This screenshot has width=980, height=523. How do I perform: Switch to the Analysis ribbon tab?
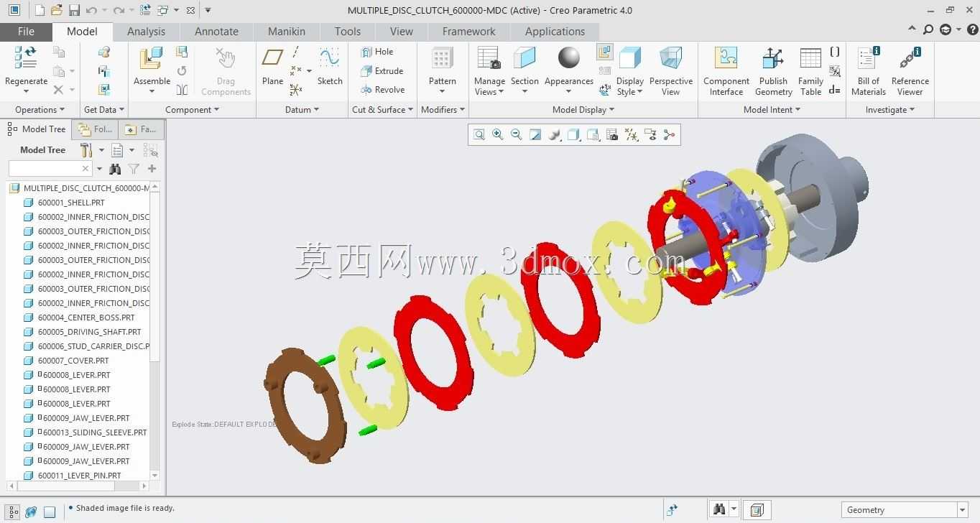click(x=146, y=32)
